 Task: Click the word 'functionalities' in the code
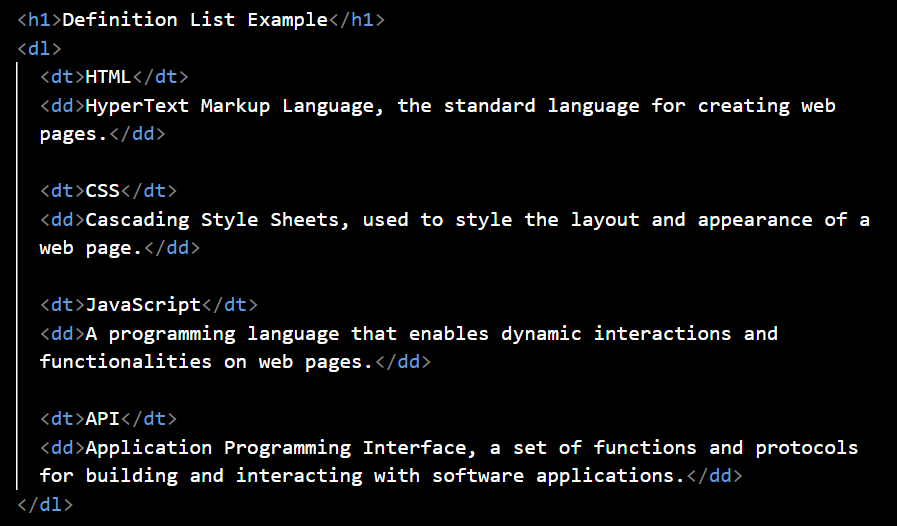pos(126,362)
